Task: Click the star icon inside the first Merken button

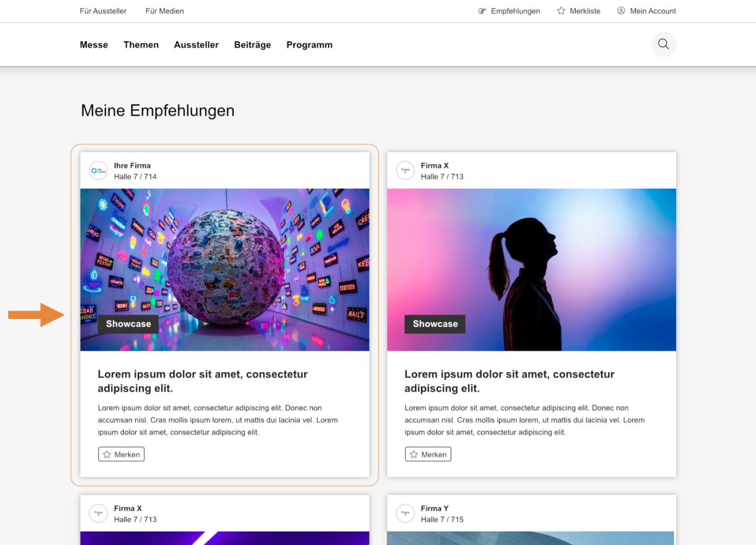Action: pos(106,454)
